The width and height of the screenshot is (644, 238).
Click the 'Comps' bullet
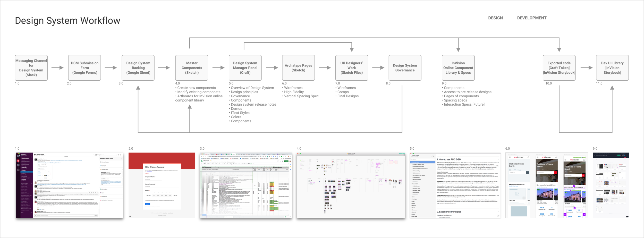pyautogui.click(x=342, y=92)
